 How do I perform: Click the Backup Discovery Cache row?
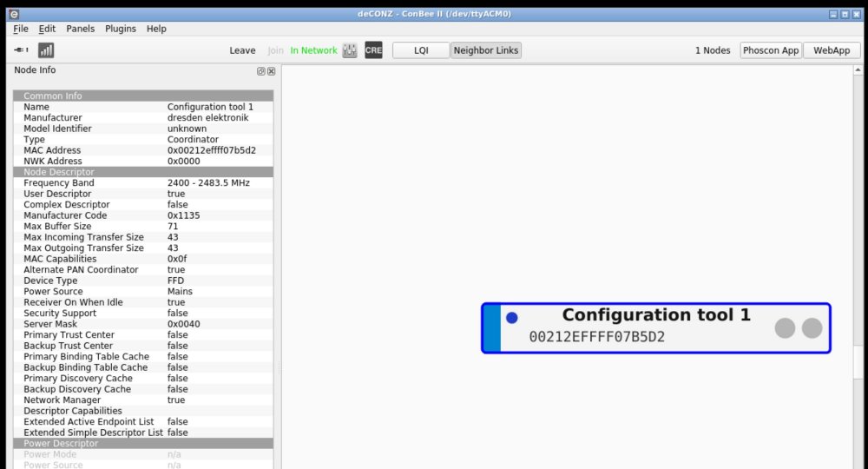point(143,389)
